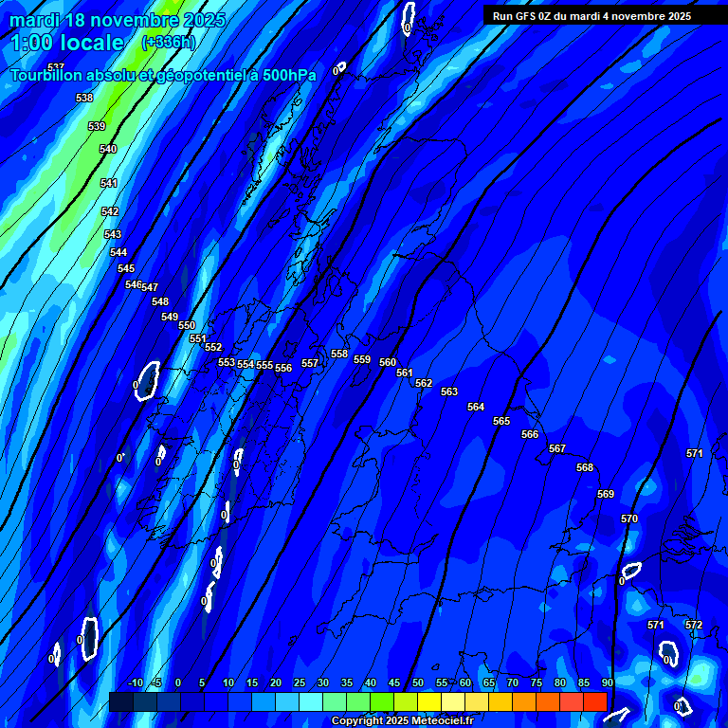The height and width of the screenshot is (728, 728).
Task: Click the date title mardi 18 novembre 2025
Action: click(x=118, y=20)
